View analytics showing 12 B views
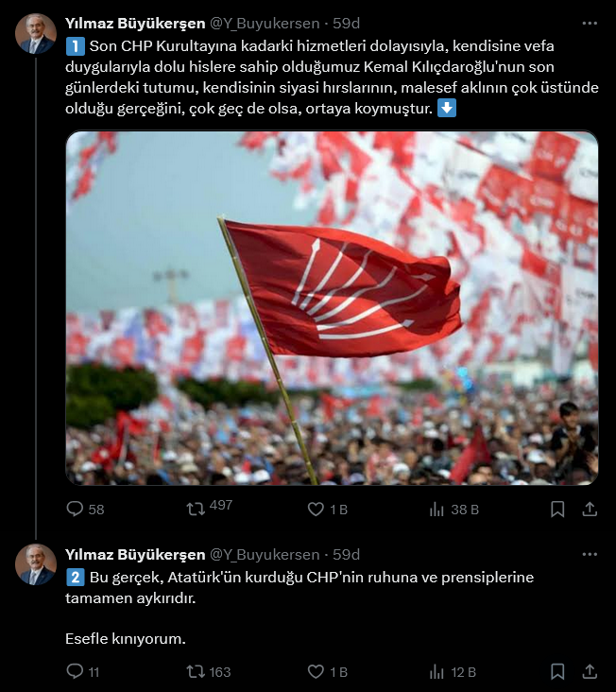Image resolution: width=616 pixels, height=692 pixels. point(453,672)
